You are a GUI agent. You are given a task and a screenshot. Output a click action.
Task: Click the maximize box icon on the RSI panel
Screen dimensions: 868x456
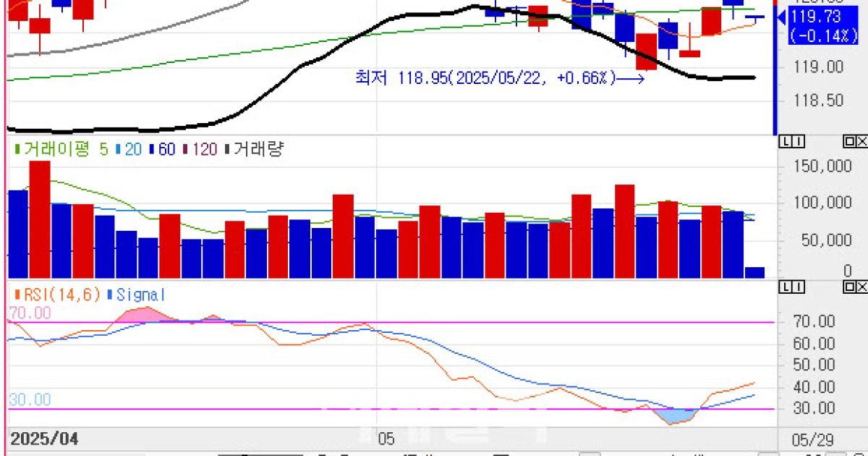[848, 287]
